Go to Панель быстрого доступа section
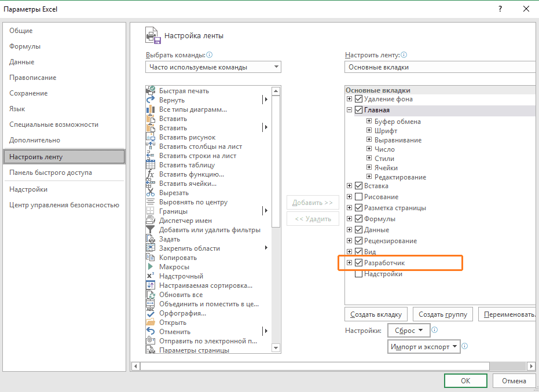This screenshot has height=392, width=539. (50, 173)
